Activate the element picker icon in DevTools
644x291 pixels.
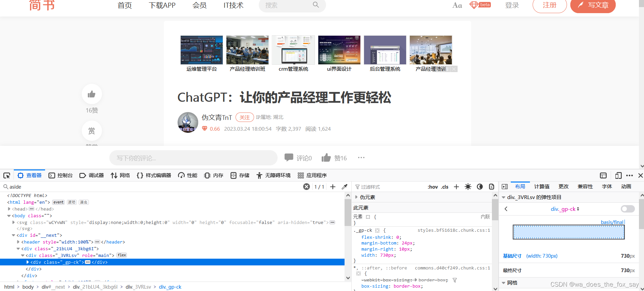7,175
